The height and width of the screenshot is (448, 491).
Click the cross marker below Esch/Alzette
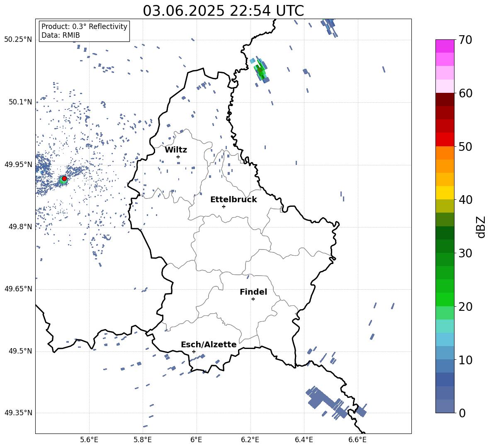coord(194,351)
